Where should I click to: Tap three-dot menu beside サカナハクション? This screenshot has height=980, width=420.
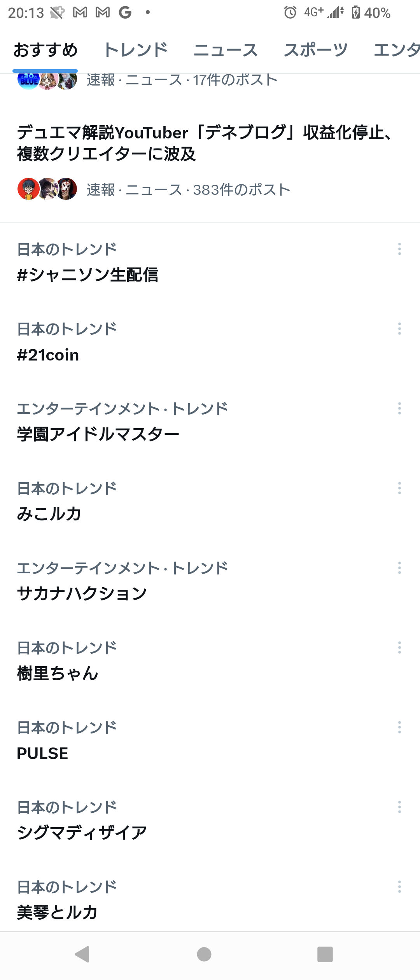coord(399,568)
